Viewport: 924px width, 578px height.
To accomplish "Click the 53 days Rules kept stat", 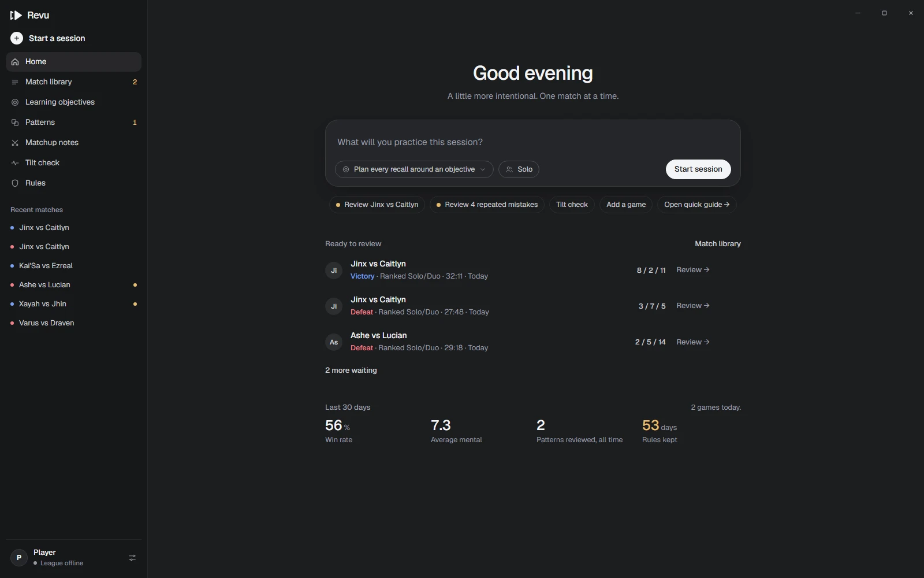I will tap(660, 431).
